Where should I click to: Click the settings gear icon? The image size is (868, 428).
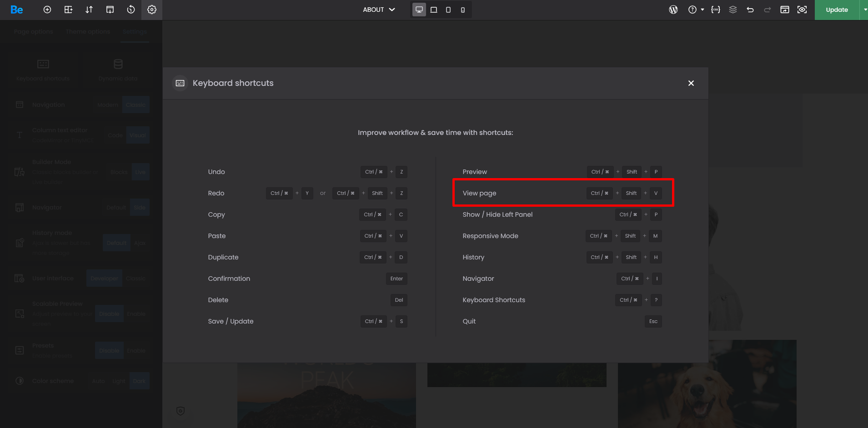pos(152,10)
